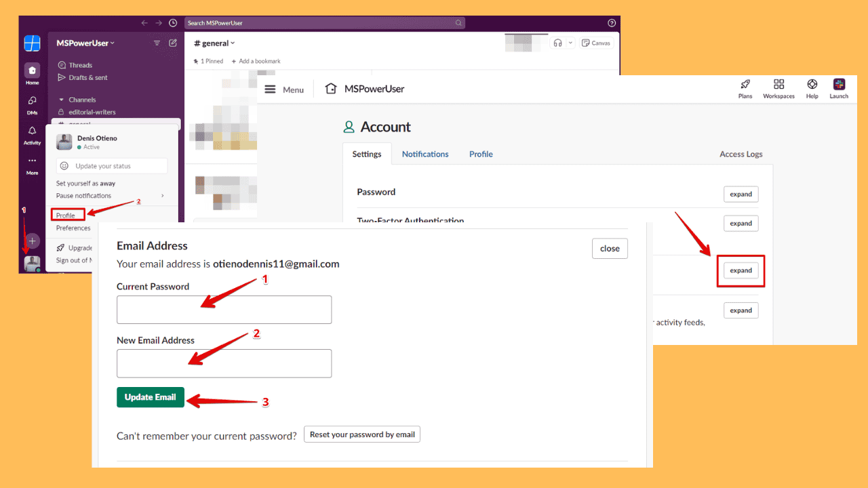This screenshot has height=488, width=868.
Task: Click the Current Password field
Action: point(224,310)
